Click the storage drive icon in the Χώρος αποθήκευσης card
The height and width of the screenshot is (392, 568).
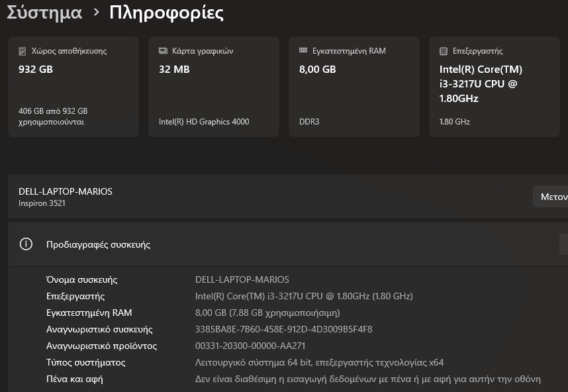(x=23, y=51)
